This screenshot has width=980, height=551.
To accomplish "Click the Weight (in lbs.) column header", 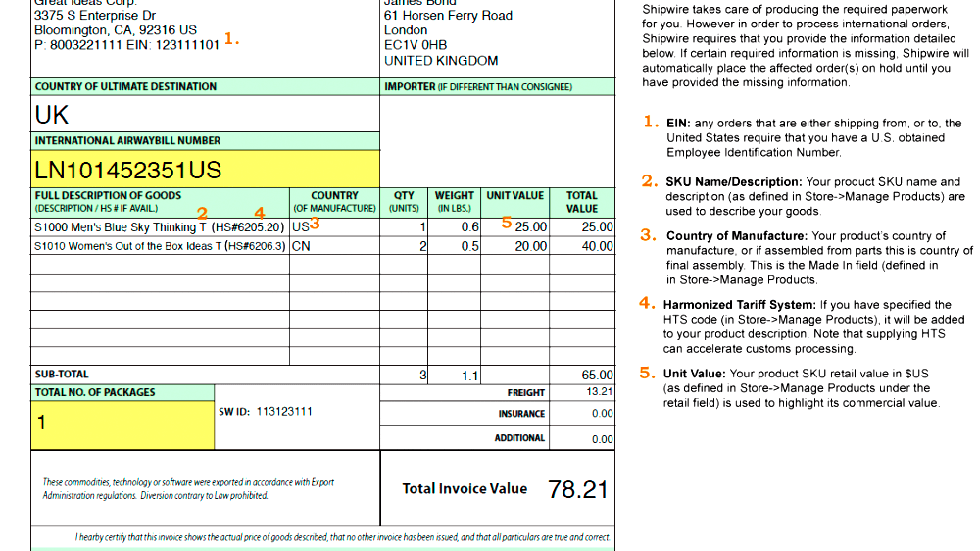I will point(455,201).
